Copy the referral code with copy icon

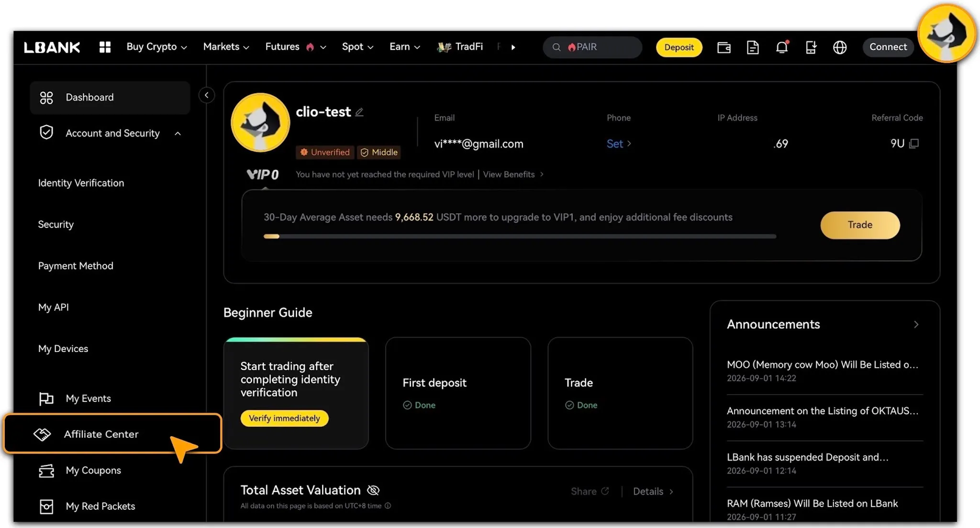[914, 143]
